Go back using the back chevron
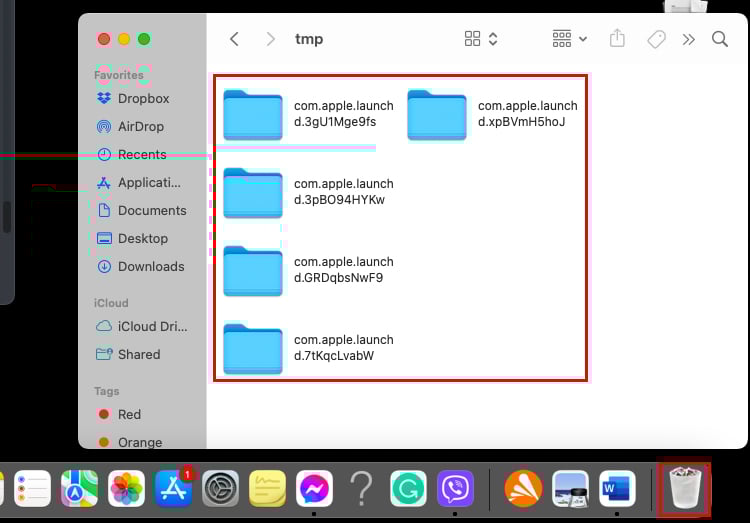 point(234,39)
